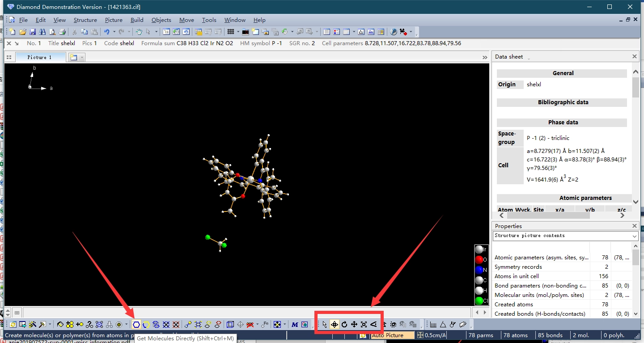Click the measure distance ruler icon
Screen dimensions: 644x343
(433, 324)
